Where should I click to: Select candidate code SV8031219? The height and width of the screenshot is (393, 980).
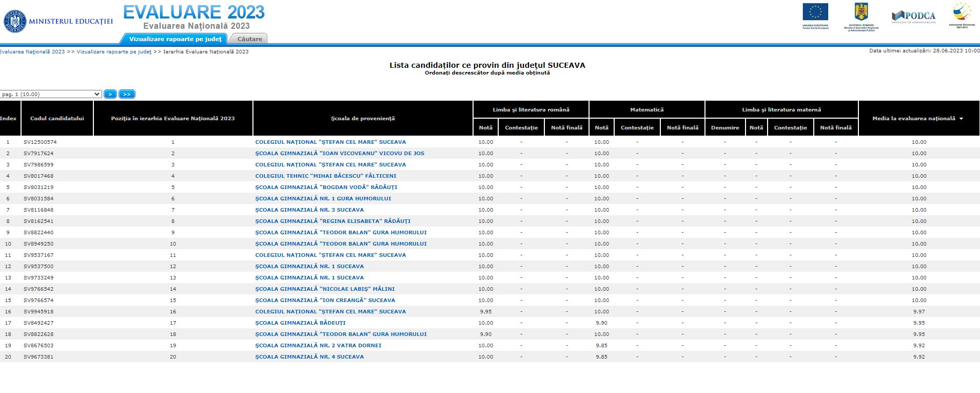point(38,187)
